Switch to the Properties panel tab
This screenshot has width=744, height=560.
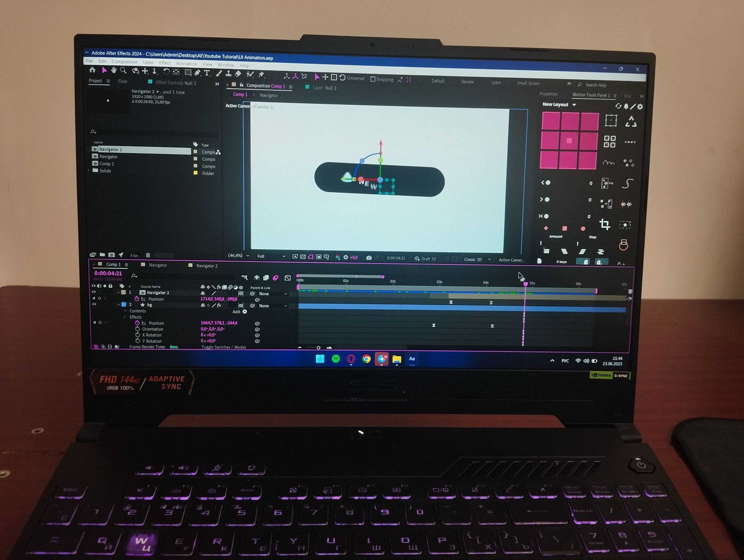coord(548,94)
